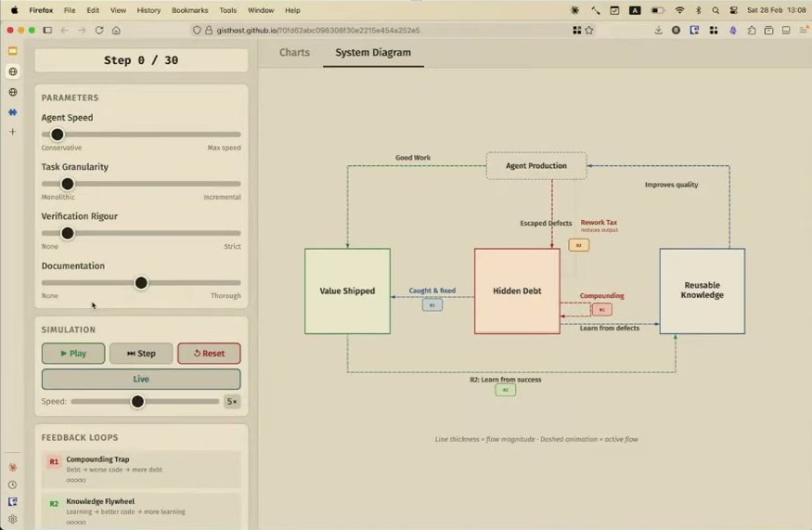This screenshot has height=530, width=812.
Task: Open the downloads toolbar icon
Action: [x=658, y=30]
